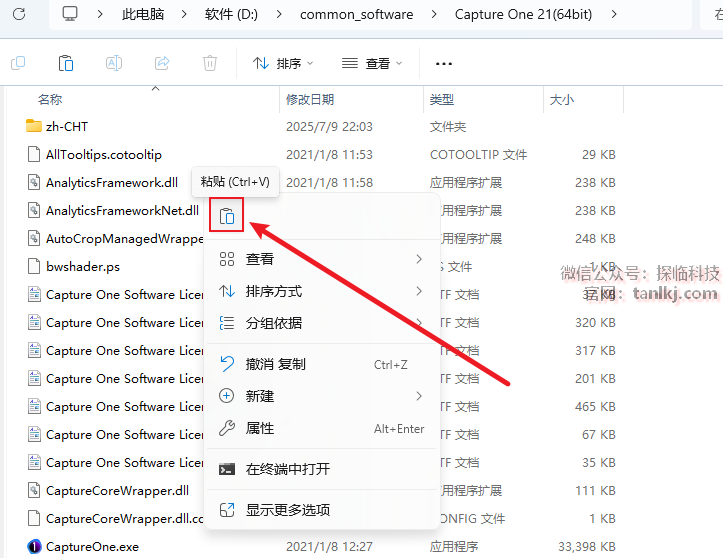Click 软件 (D:) in address breadcrumb
723x558 pixels.
[x=231, y=14]
